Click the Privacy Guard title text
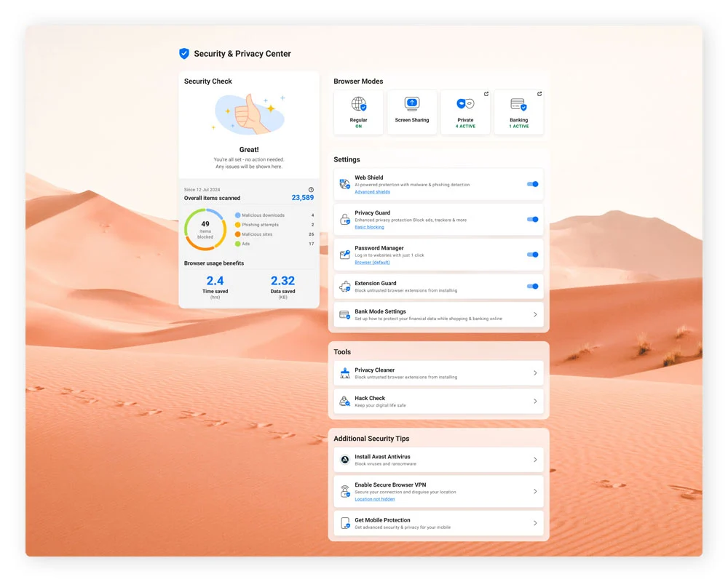Image resolution: width=728 pixels, height=582 pixels. coord(372,212)
